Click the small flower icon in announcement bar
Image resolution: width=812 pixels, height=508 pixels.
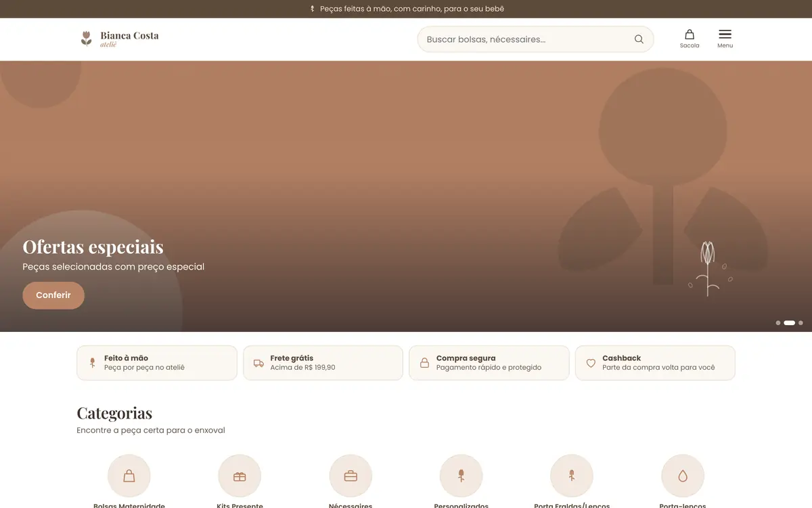coord(312,9)
